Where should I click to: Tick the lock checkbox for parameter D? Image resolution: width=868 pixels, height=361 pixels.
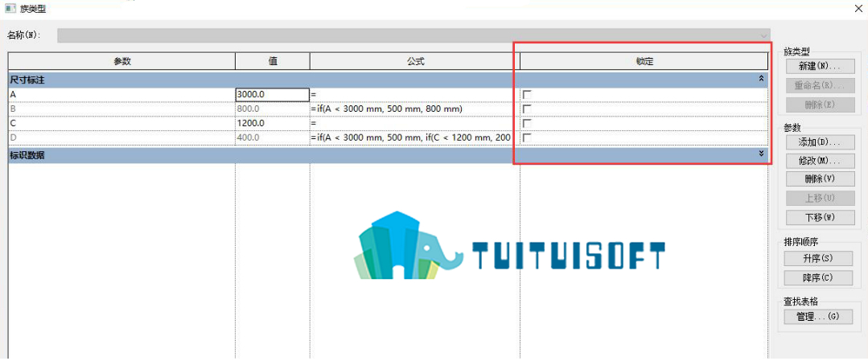pos(527,137)
